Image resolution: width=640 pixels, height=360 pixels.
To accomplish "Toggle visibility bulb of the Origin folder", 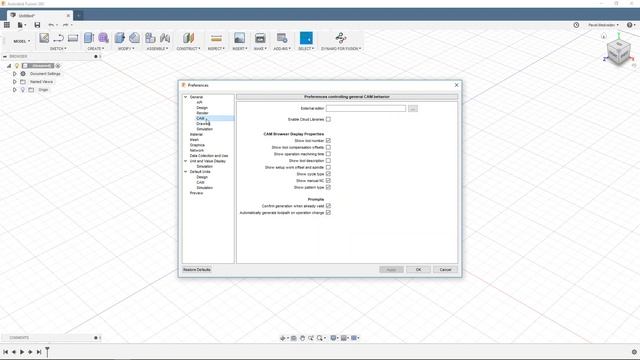I will [23, 90].
